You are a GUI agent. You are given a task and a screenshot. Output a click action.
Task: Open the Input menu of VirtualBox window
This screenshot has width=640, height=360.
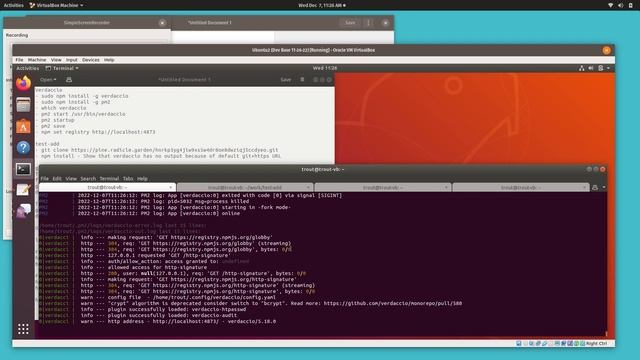pos(71,60)
